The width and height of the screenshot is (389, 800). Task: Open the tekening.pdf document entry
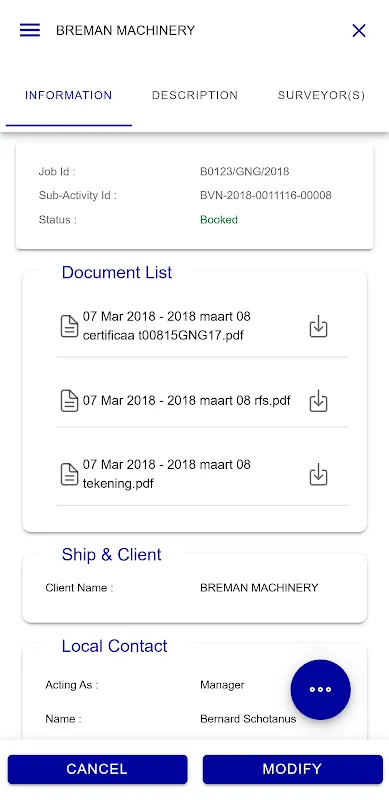point(167,474)
